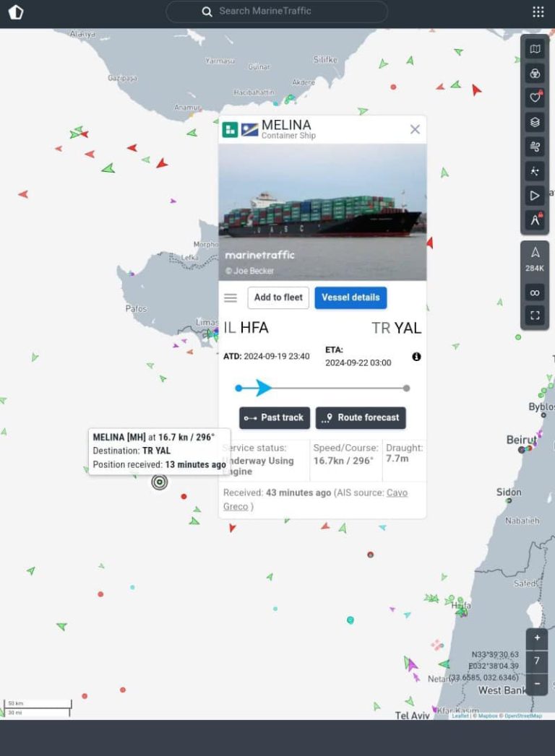Image resolution: width=555 pixels, height=756 pixels.
Task: Toggle the wind weather layer icon
Action: [x=535, y=147]
